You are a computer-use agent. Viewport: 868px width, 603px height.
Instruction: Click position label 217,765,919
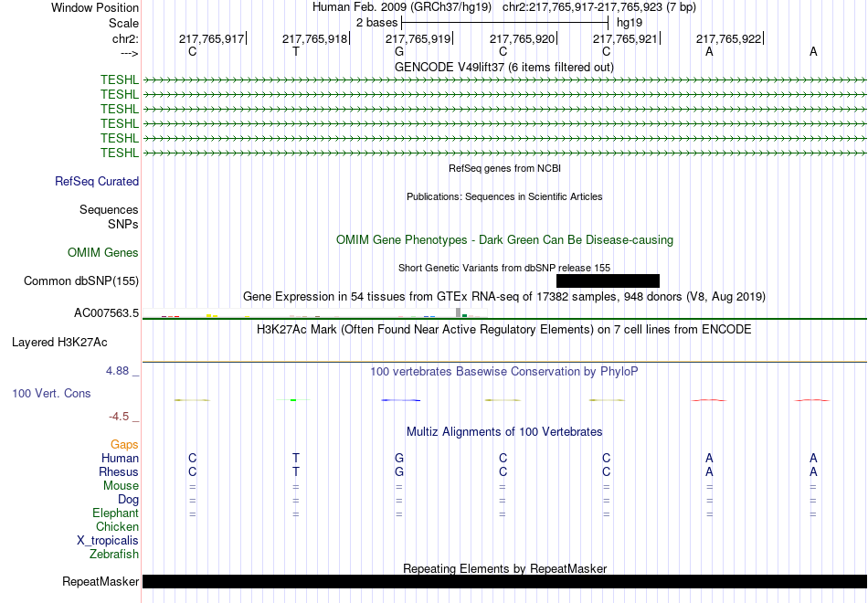[x=418, y=38]
